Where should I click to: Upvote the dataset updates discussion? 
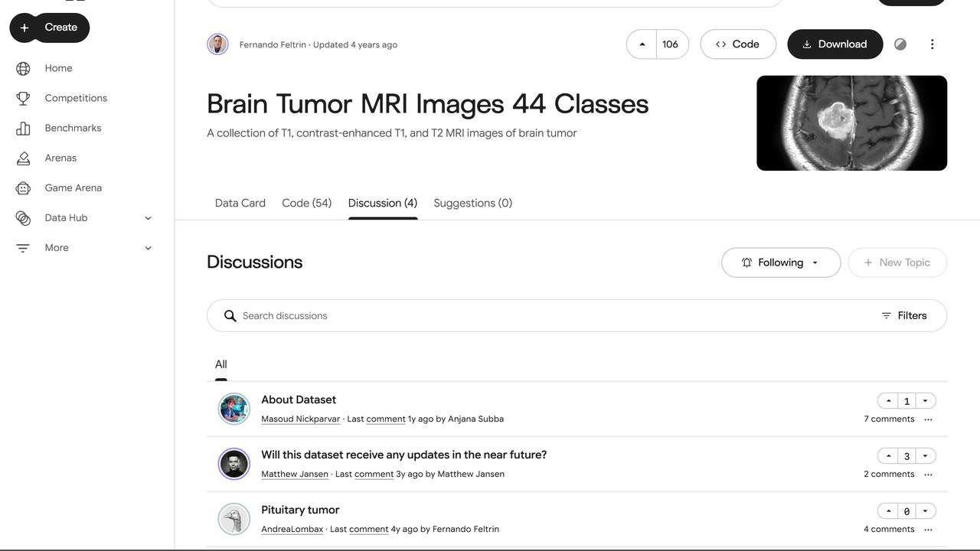[888, 456]
